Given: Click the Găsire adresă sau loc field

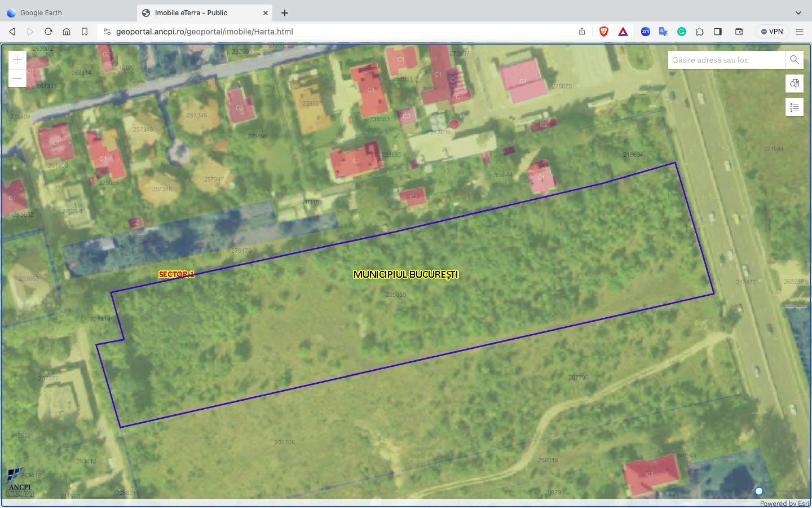Looking at the screenshot, I should (x=726, y=60).
